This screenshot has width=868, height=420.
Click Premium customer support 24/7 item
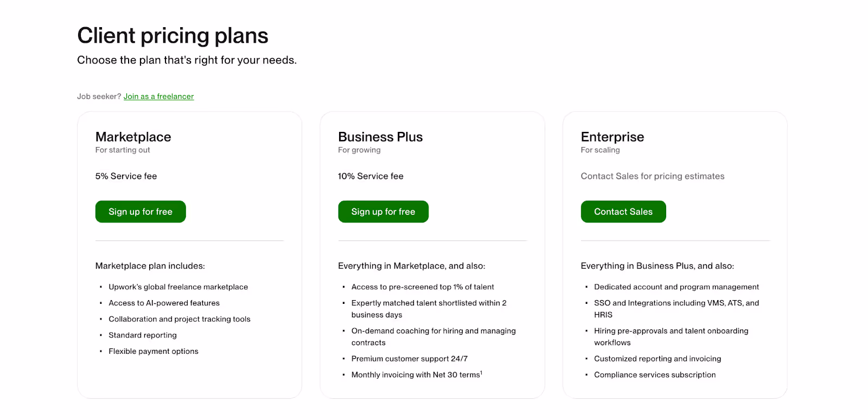[410, 359]
